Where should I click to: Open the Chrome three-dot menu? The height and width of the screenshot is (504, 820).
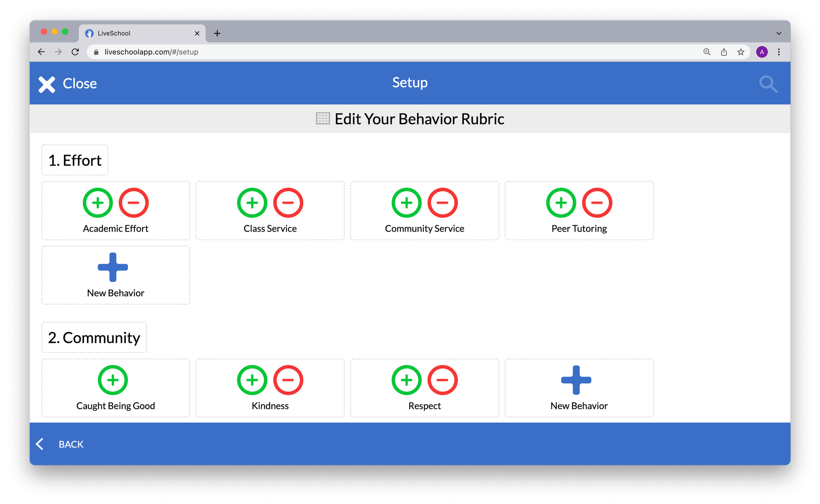779,52
